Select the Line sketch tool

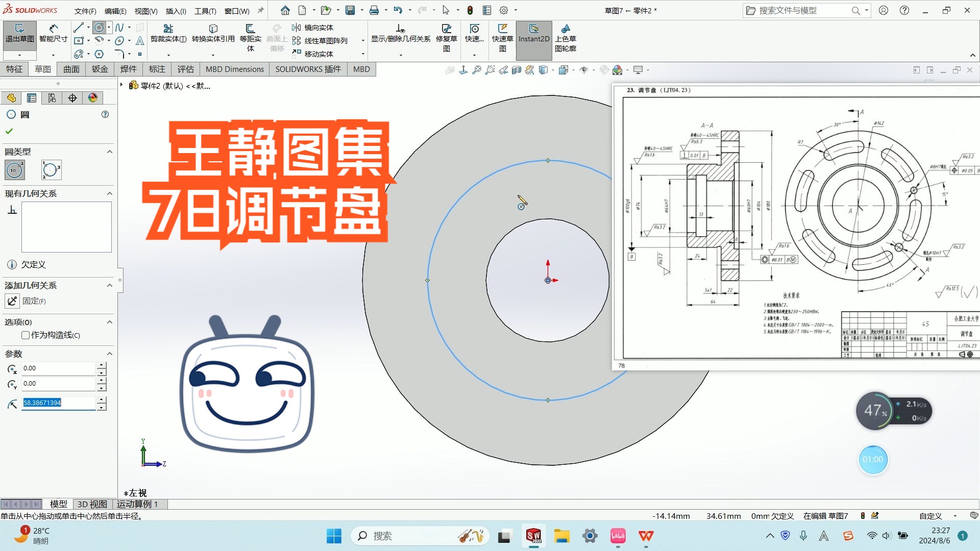click(x=78, y=28)
